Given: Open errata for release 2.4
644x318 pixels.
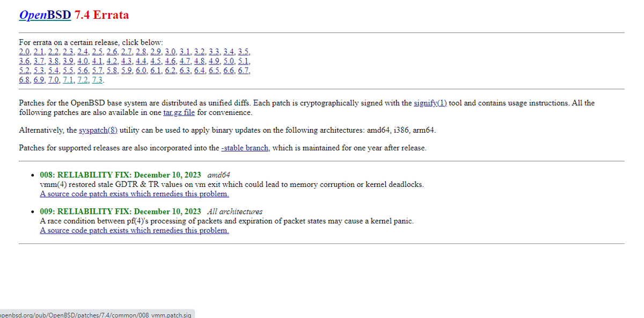Looking at the screenshot, I should coord(83,52).
